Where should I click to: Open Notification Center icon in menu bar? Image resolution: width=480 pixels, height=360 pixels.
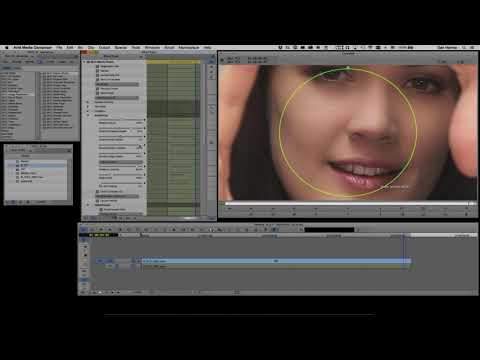tap(472, 48)
